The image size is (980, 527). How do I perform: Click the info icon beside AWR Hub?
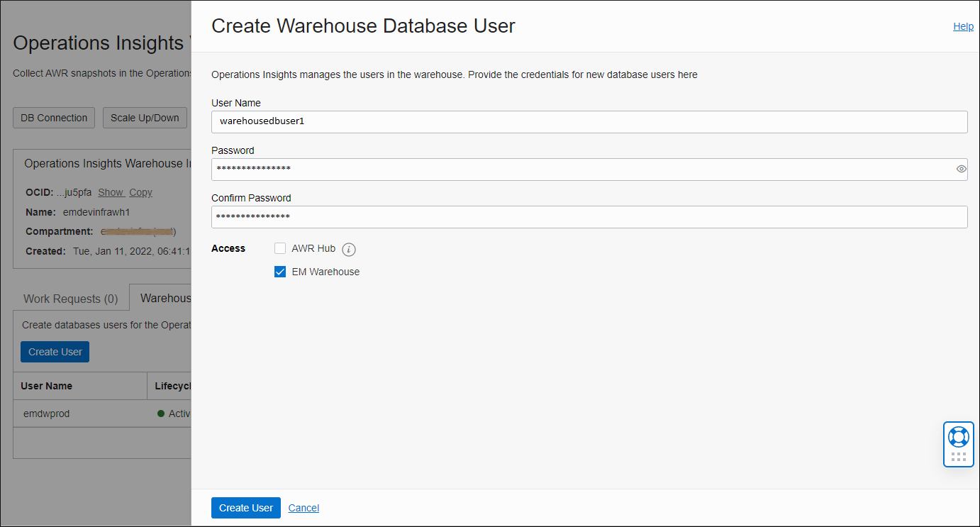coord(348,249)
